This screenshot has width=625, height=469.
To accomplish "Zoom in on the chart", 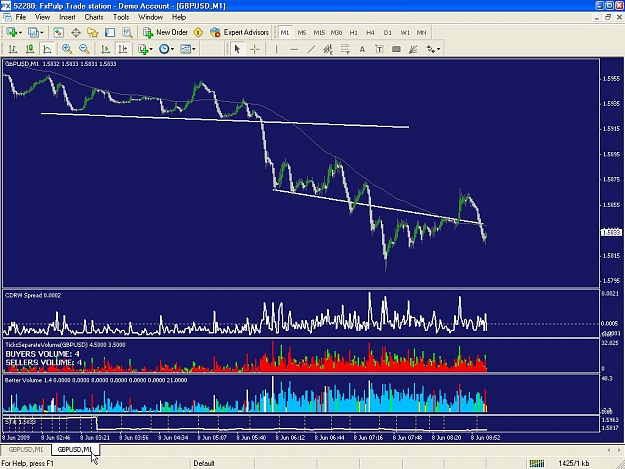I will (x=67, y=49).
